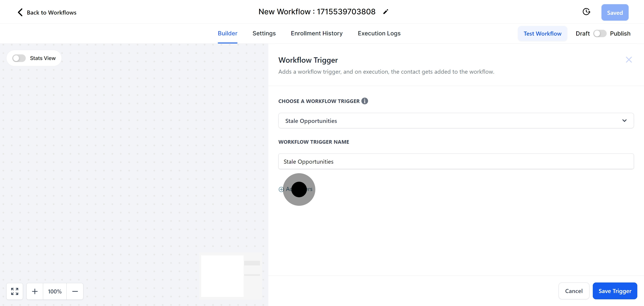The image size is (644, 306).
Task: Switch to the Settings tab
Action: [264, 33]
